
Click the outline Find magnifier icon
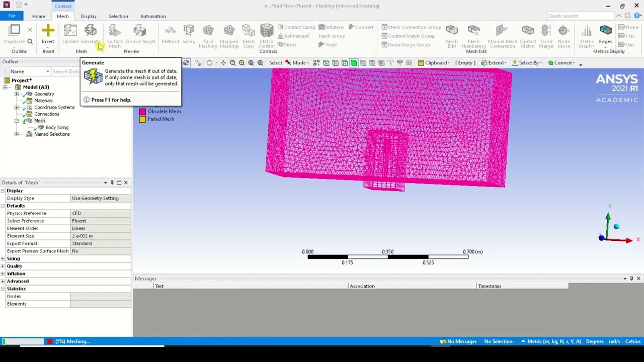[30, 42]
